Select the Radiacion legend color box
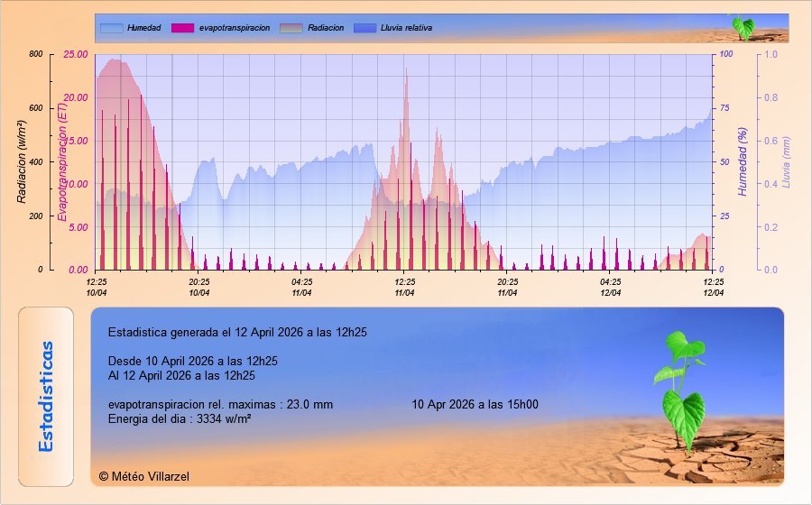This screenshot has width=812, height=505. [291, 28]
